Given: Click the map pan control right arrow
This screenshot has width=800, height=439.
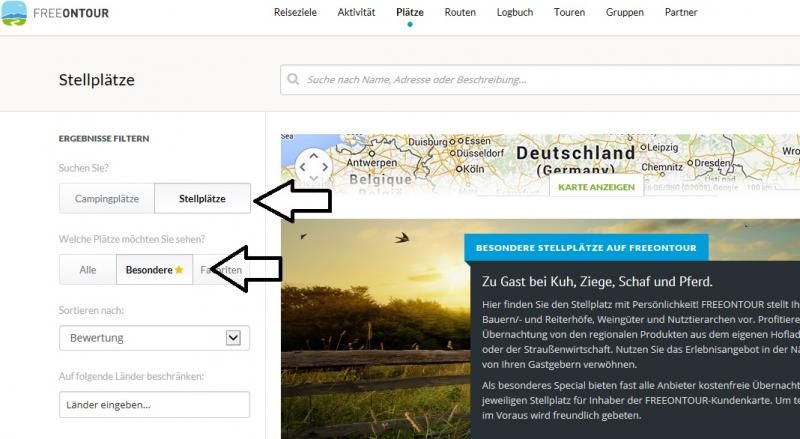Looking at the screenshot, I should tap(325, 167).
